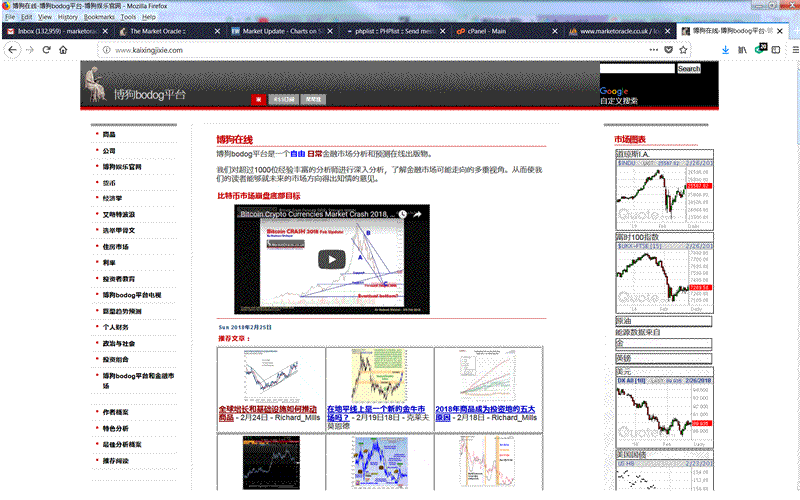Bookmark this page with the star icon
800x500 pixels.
[681, 49]
